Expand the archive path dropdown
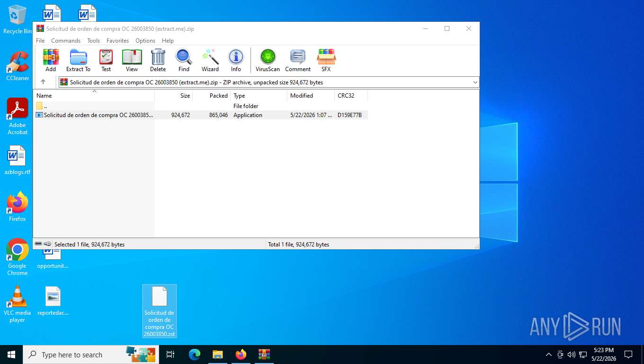Screen dimensions: 644x364 pos(475,82)
